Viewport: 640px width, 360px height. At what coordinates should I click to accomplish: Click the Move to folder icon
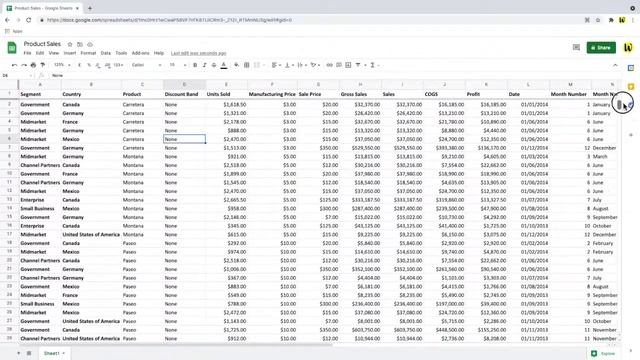point(80,44)
